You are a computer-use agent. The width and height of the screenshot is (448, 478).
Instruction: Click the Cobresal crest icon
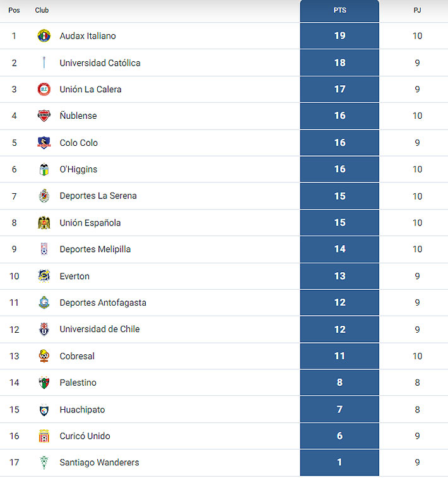click(x=44, y=356)
